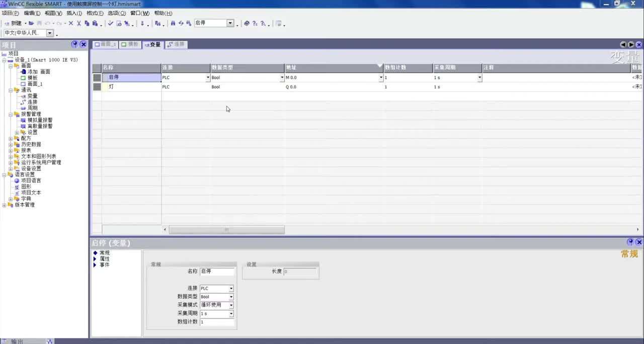Switch to the 连接 editor tab
The width and height of the screenshot is (644, 344).
[176, 44]
